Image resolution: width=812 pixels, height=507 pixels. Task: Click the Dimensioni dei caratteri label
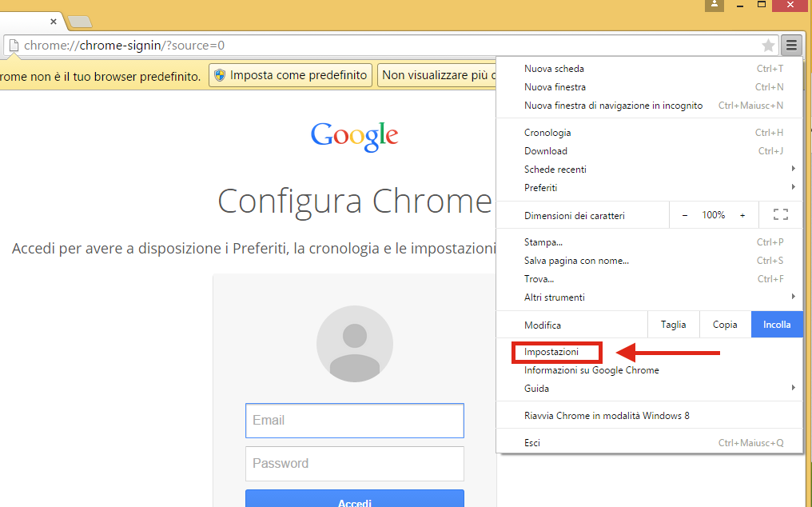pos(575,216)
